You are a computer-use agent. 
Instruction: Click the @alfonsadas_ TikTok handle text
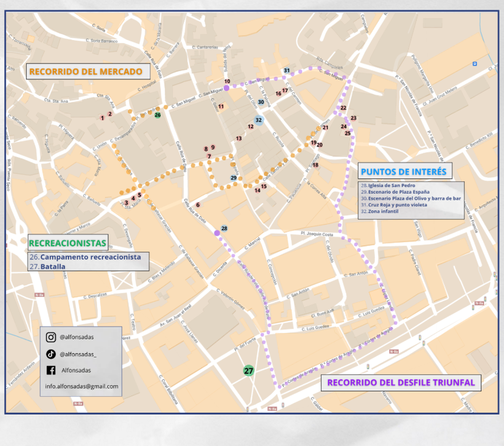[x=78, y=354]
